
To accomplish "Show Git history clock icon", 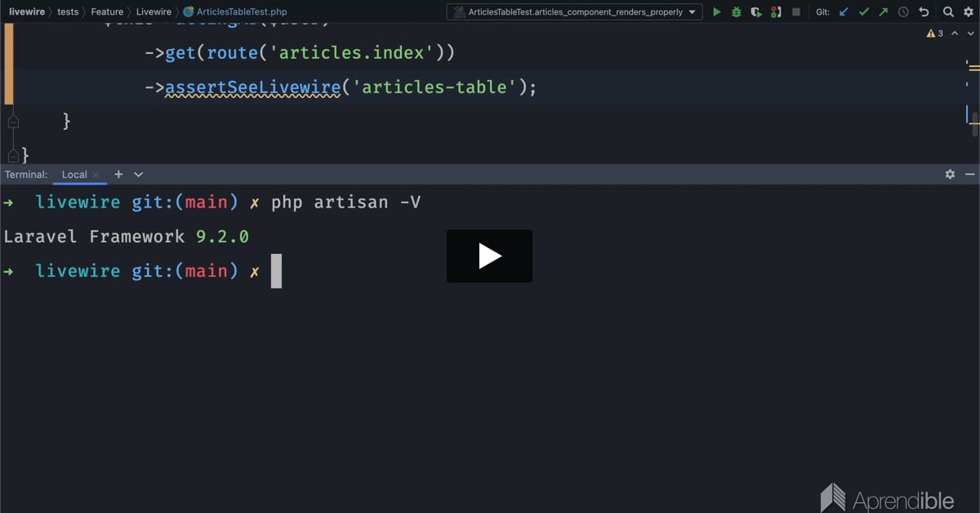I will click(x=903, y=12).
